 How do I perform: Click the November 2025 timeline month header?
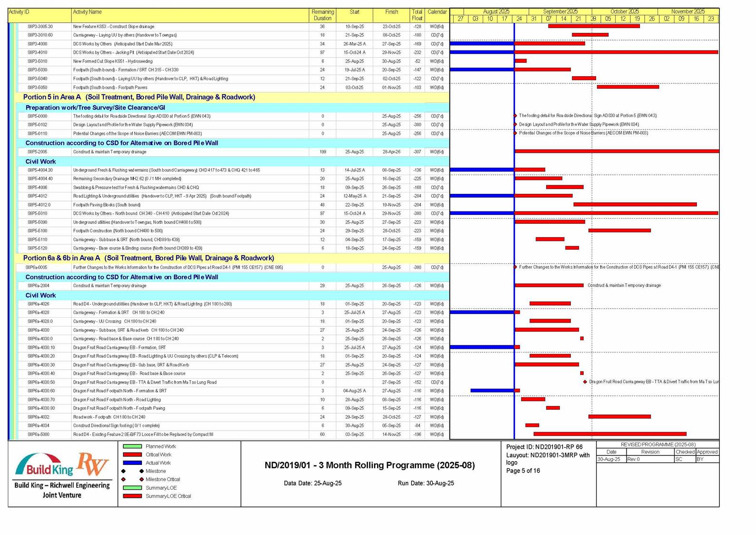point(688,11)
